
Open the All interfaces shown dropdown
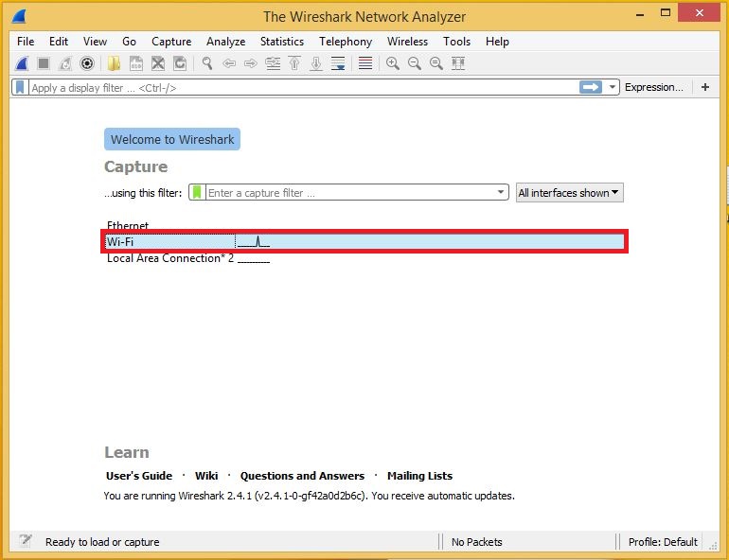[x=570, y=192]
